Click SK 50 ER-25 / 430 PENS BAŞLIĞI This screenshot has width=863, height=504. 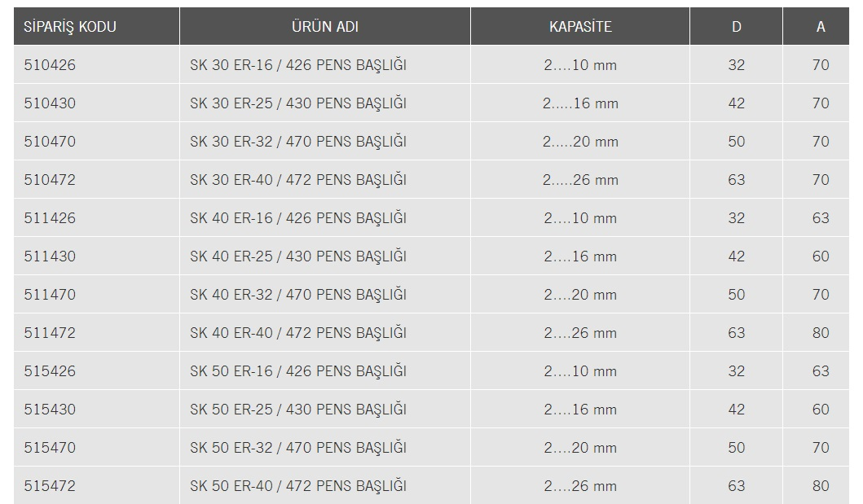[x=297, y=410]
